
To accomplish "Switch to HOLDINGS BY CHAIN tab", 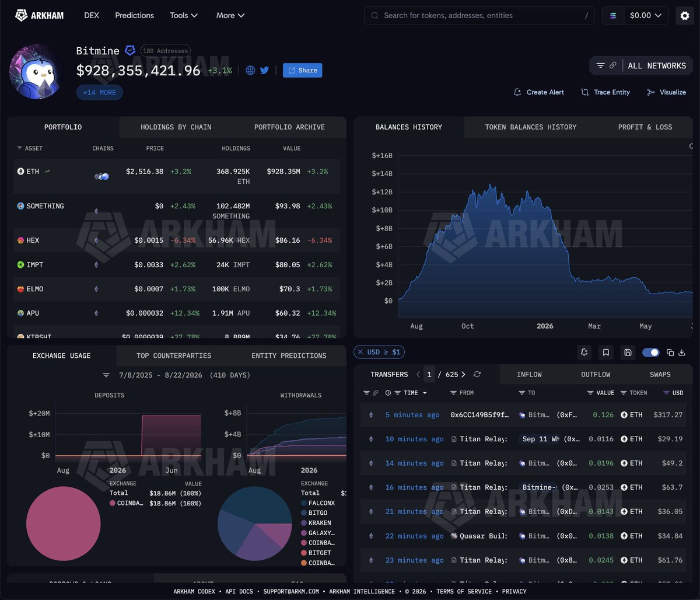I will pos(176,127).
